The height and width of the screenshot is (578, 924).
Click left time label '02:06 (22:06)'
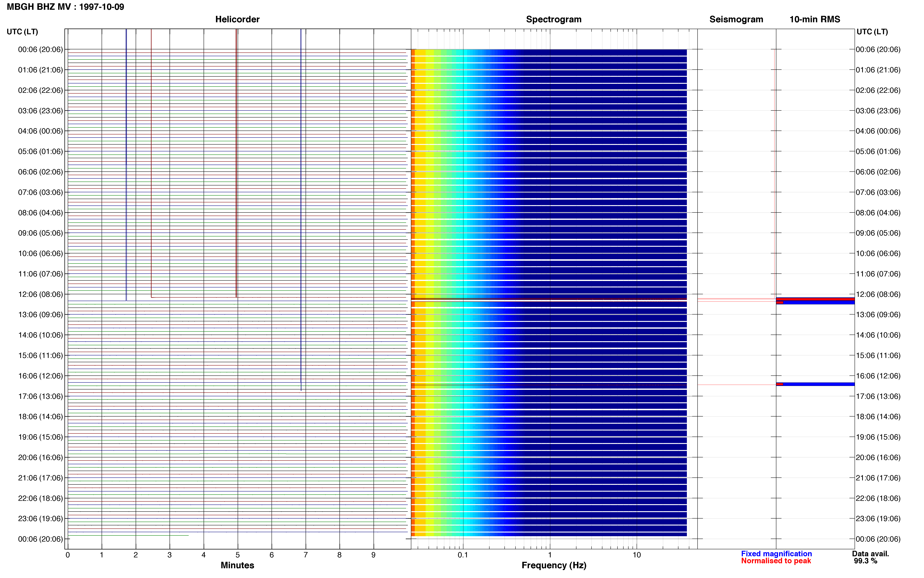[x=41, y=90]
